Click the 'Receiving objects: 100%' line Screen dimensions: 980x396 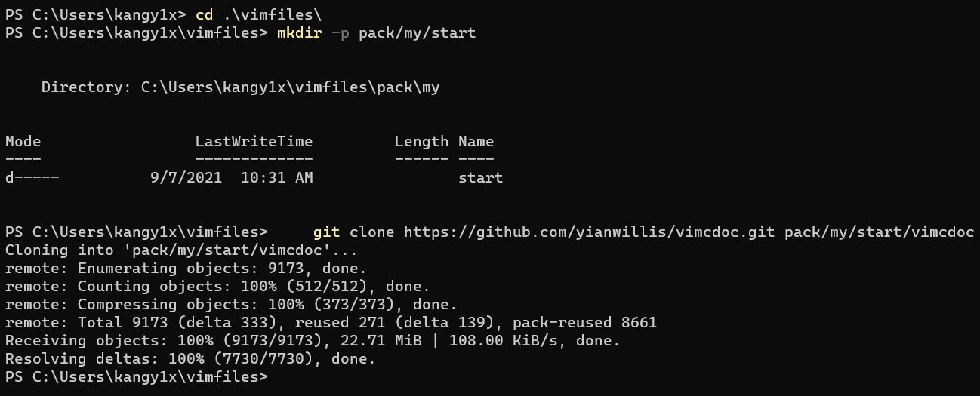click(x=313, y=340)
